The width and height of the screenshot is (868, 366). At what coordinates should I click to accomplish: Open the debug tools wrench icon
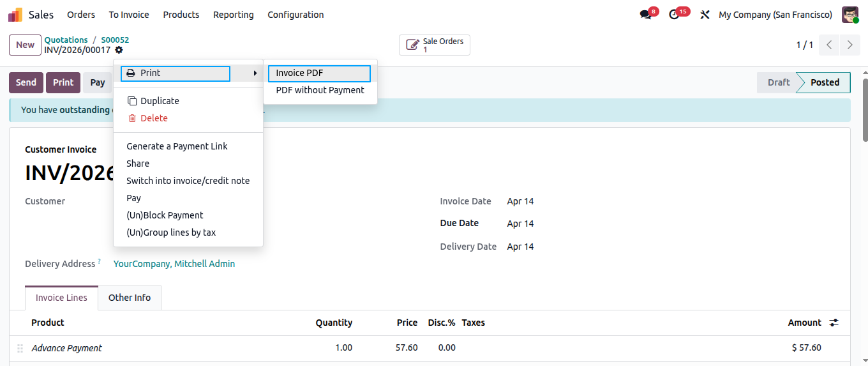tap(705, 15)
